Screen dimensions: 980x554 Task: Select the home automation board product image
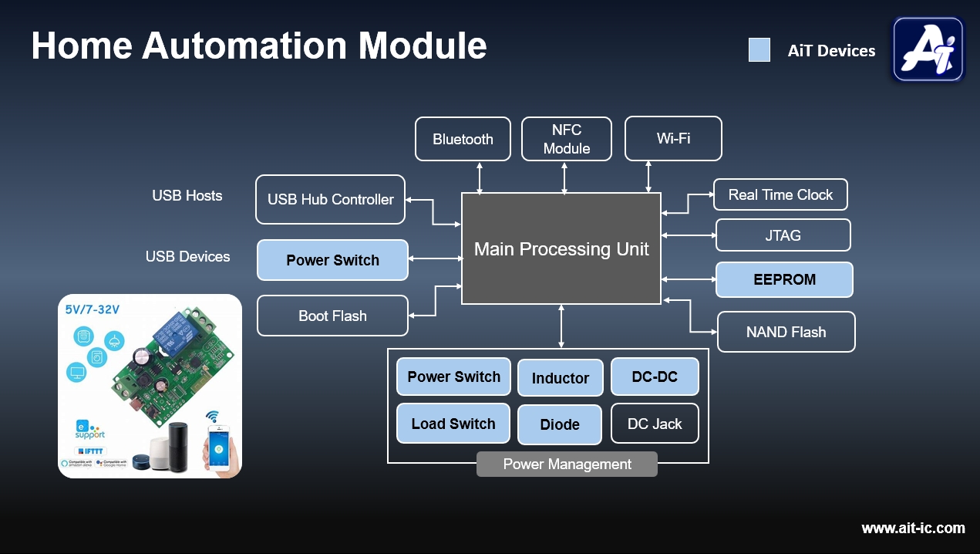point(150,386)
